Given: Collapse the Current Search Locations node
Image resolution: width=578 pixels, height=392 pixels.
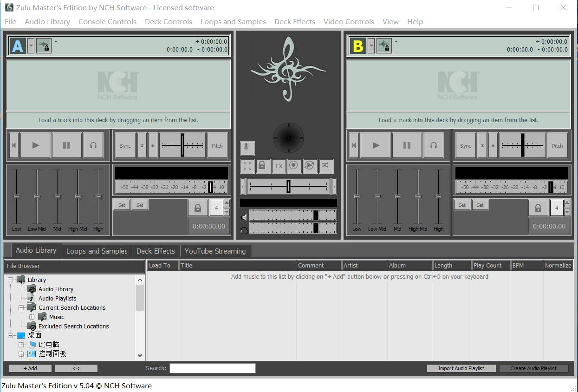Looking at the screenshot, I should click(21, 307).
